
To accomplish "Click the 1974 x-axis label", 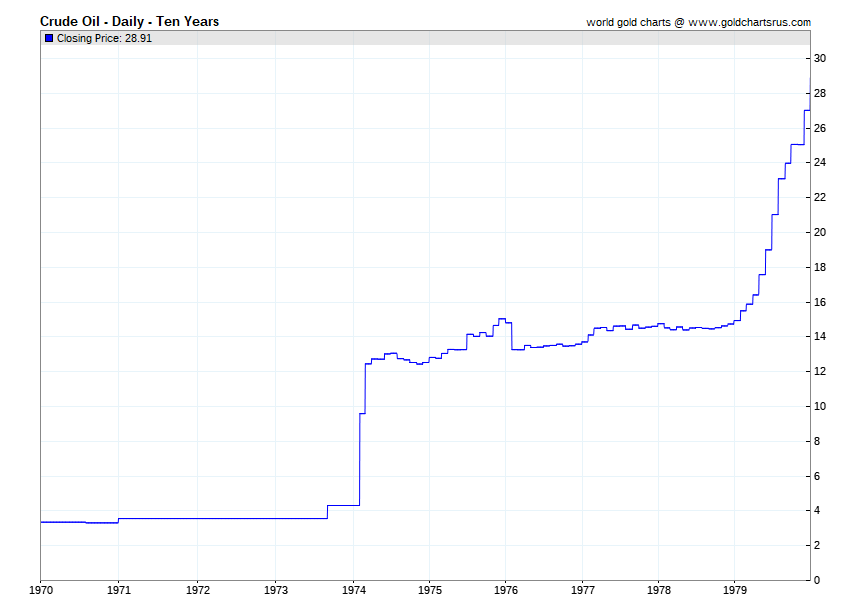I will (x=354, y=590).
